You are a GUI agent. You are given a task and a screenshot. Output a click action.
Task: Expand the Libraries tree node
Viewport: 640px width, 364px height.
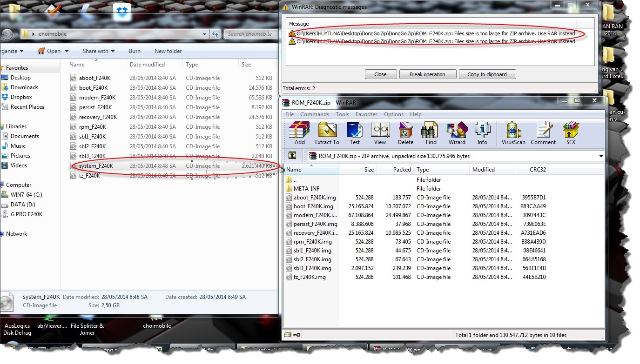[x=2, y=126]
